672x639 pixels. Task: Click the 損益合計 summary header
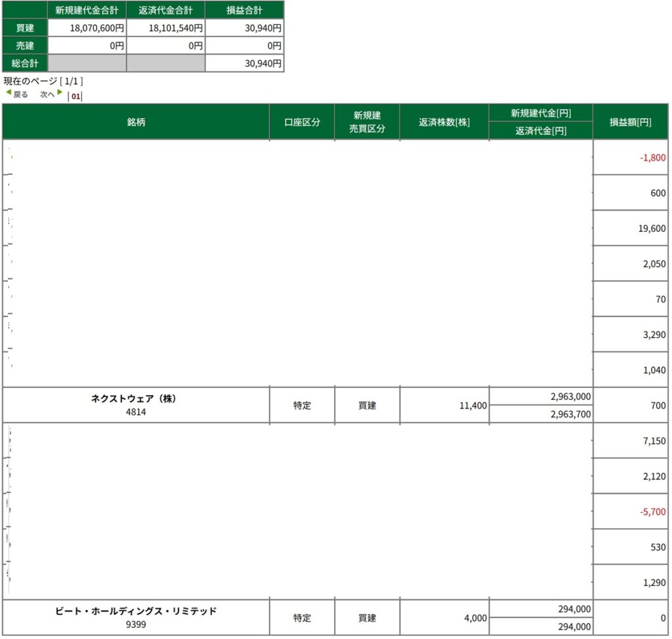[x=244, y=10]
